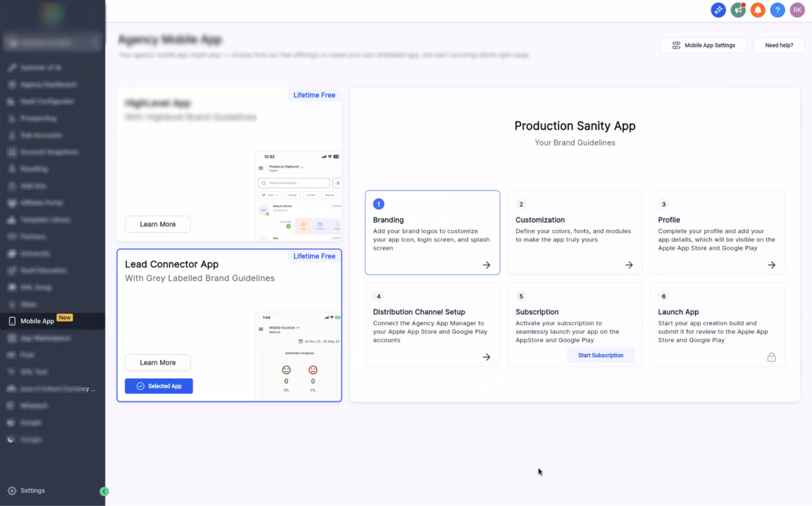The height and width of the screenshot is (506, 812).
Task: Open the Subscription step title
Action: 537,312
